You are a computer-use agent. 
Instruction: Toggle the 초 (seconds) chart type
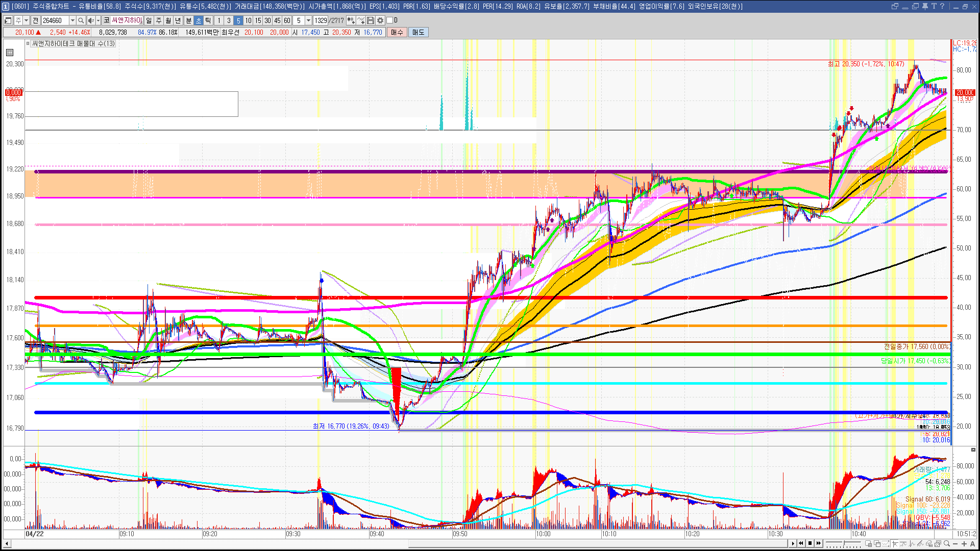[199, 20]
